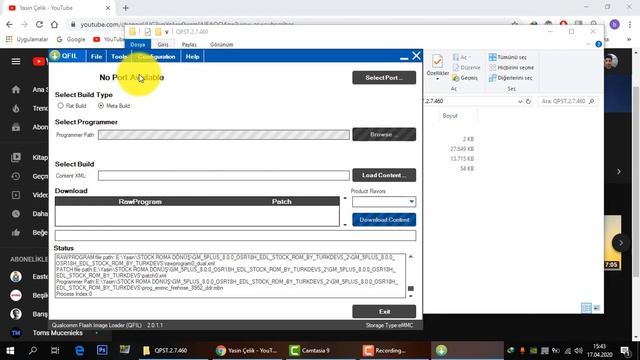Click the Load Content button
640x360 pixels.
point(384,175)
